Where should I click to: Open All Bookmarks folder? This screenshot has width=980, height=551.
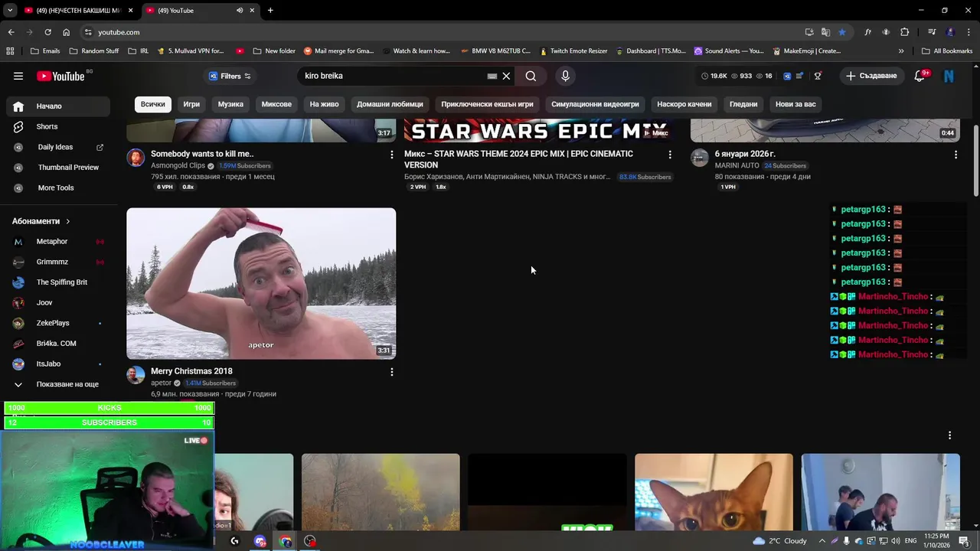click(947, 51)
